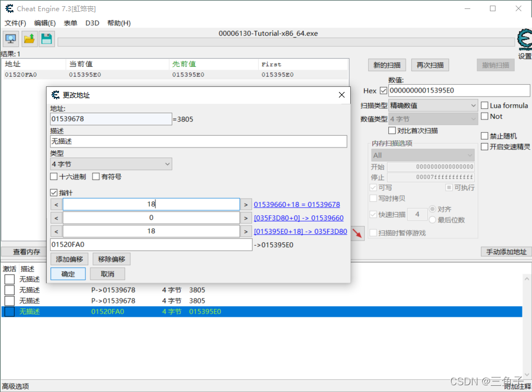The height and width of the screenshot is (392, 532).
Task: Increase the bottom pointer offset 18
Action: [246, 232]
